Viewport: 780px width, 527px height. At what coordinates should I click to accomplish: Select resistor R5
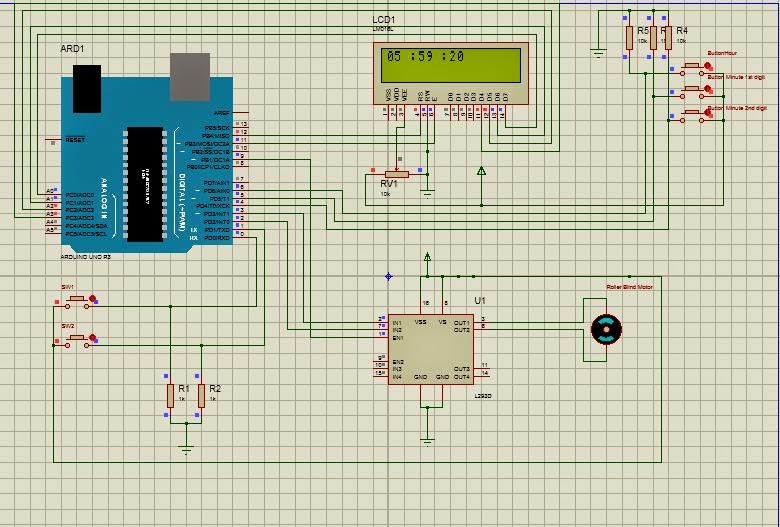(629, 38)
